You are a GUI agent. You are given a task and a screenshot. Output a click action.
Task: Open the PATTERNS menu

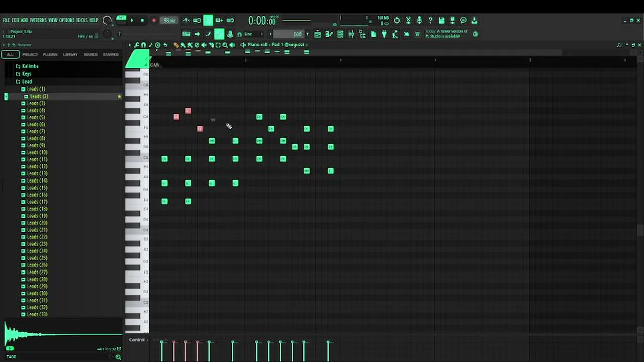pos(38,20)
